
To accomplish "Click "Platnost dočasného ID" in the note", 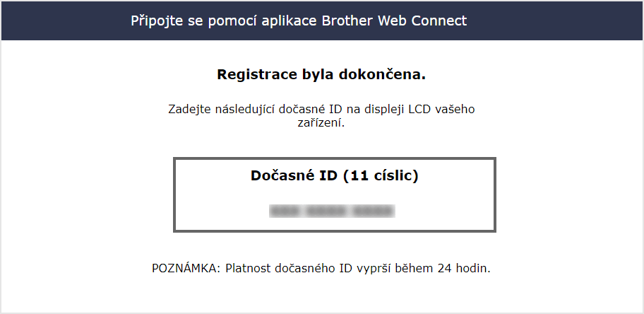I will pos(288,269).
